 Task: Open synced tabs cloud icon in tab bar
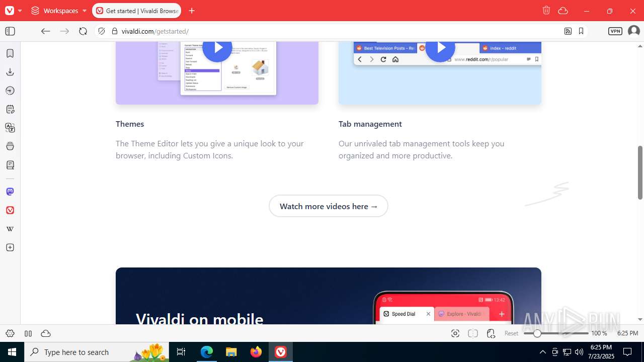[563, 11]
